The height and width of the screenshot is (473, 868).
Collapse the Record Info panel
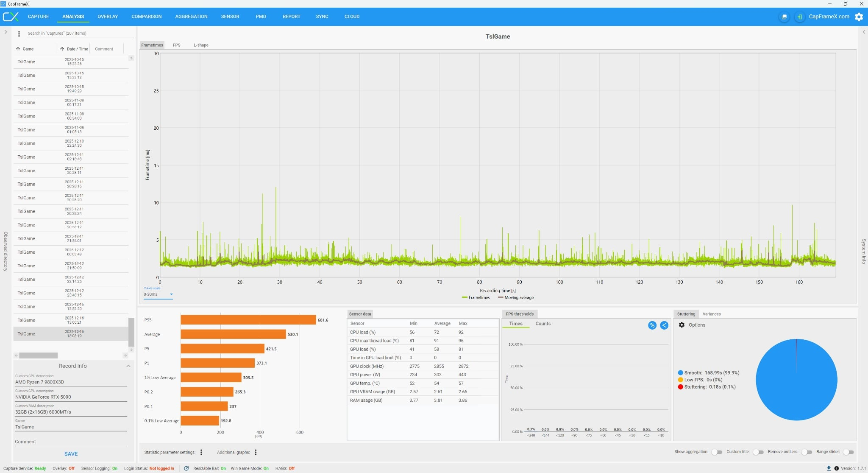tap(128, 366)
